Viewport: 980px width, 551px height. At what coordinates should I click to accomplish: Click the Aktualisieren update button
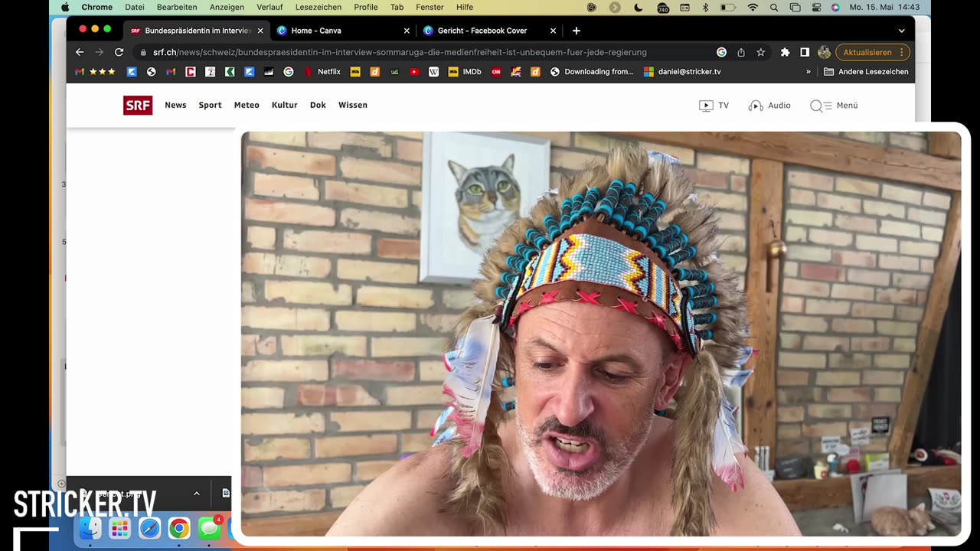click(x=867, y=52)
